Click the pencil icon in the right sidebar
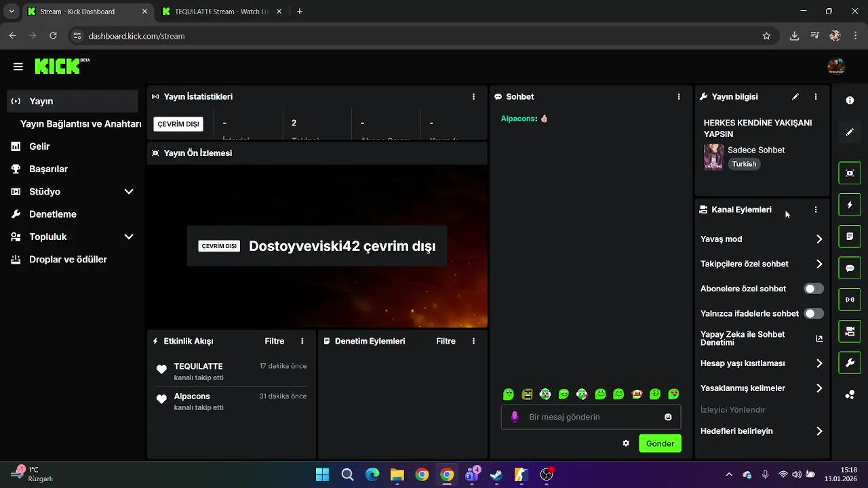Screen dimensions: 868x488 pos(850,132)
